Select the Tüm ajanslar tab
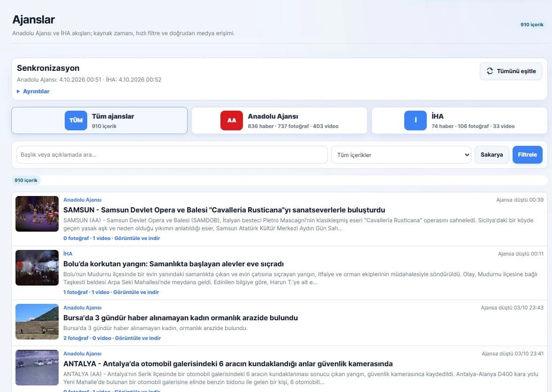This screenshot has width=552, height=392. click(x=99, y=121)
